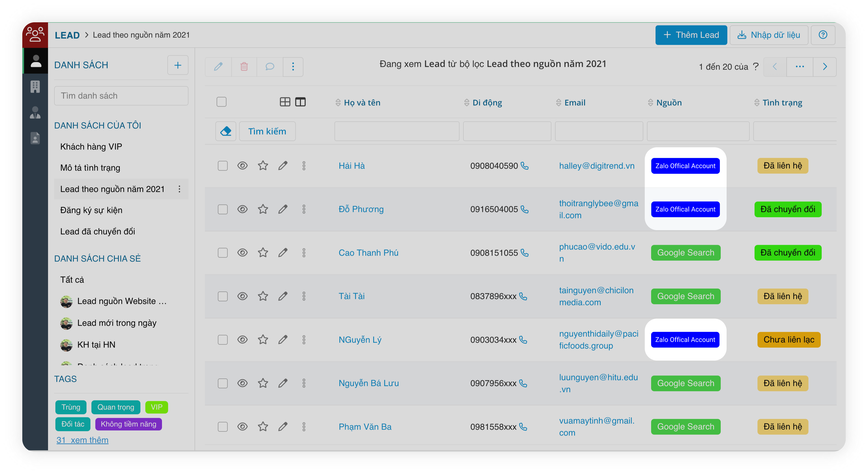Click the trash delete icon in toolbar
Viewport: 868px width, 474px height.
pyautogui.click(x=244, y=66)
